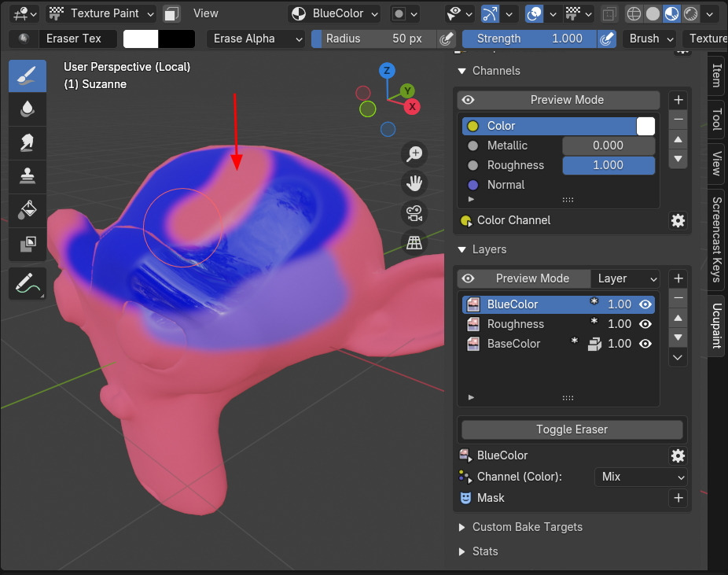Toggle layers Preview Mode eye
This screenshot has height=575, width=728.
468,278
